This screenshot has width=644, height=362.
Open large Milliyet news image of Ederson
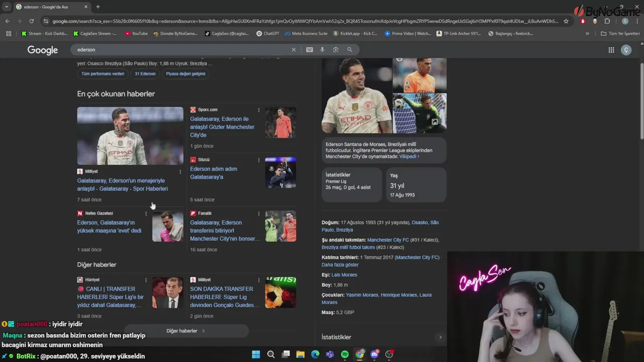click(x=130, y=136)
